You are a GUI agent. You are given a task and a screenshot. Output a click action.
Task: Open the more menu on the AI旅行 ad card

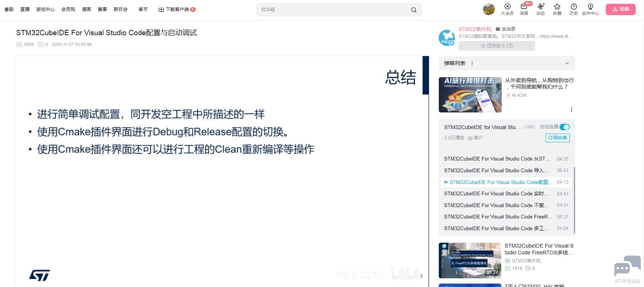click(x=571, y=109)
